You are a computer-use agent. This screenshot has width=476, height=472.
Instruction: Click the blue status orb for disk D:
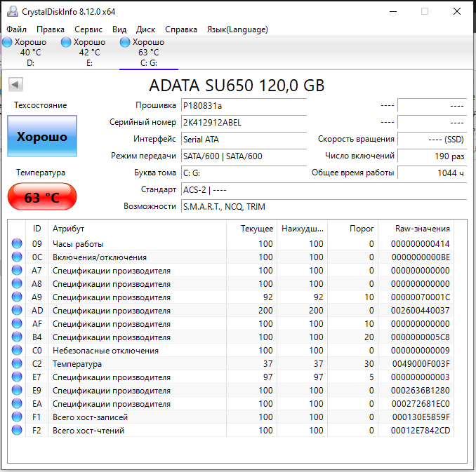(7, 42)
